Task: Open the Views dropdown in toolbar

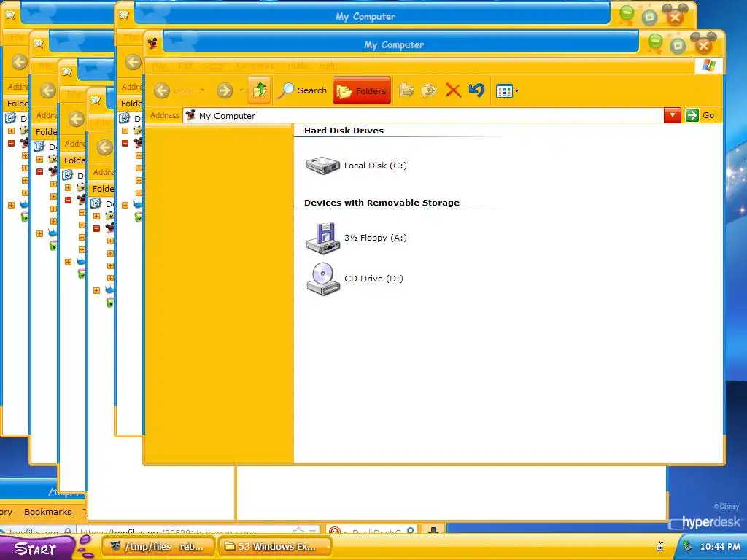Action: tap(507, 90)
